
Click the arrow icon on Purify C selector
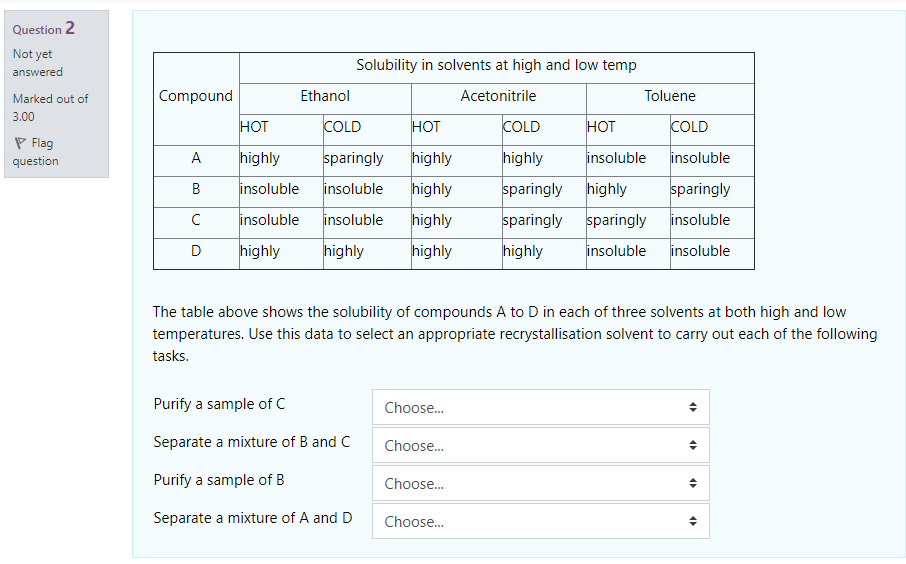[x=693, y=407]
